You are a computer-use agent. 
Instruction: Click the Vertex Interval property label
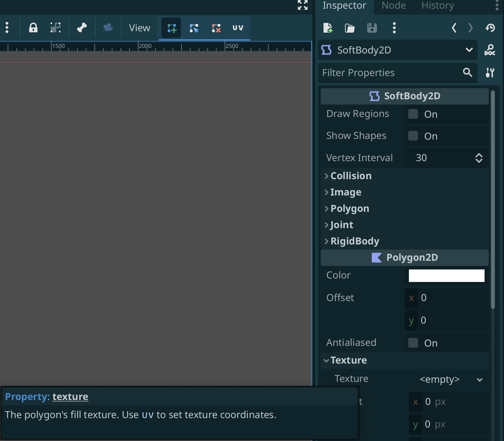click(x=359, y=158)
